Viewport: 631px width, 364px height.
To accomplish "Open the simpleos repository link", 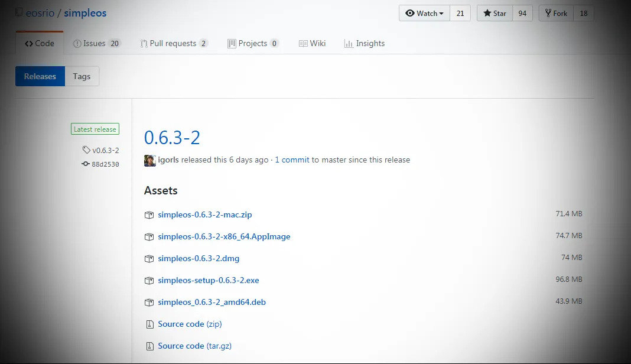I will pyautogui.click(x=85, y=13).
